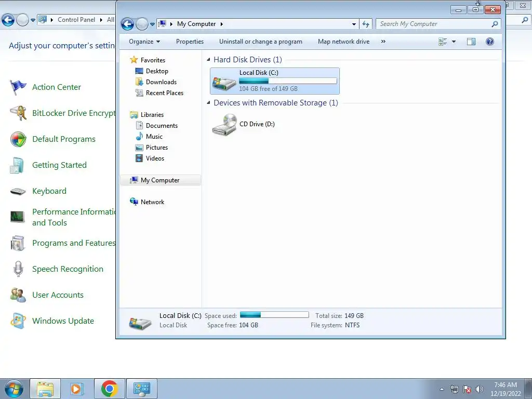Click the search magnifier in My Computer
The width and height of the screenshot is (532, 399).
(495, 24)
